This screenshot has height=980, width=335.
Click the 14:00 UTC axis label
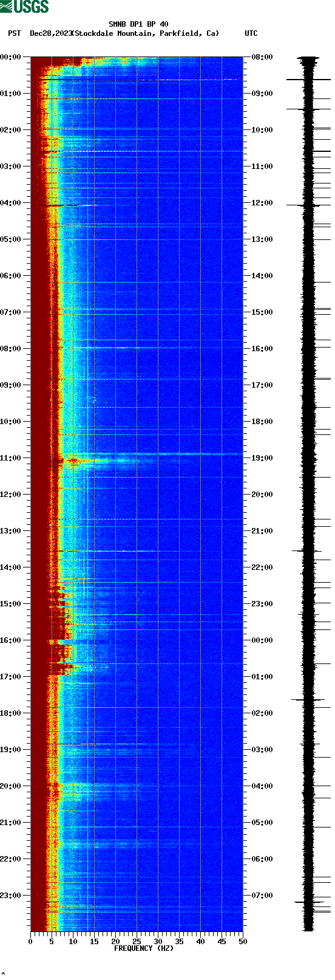click(262, 276)
